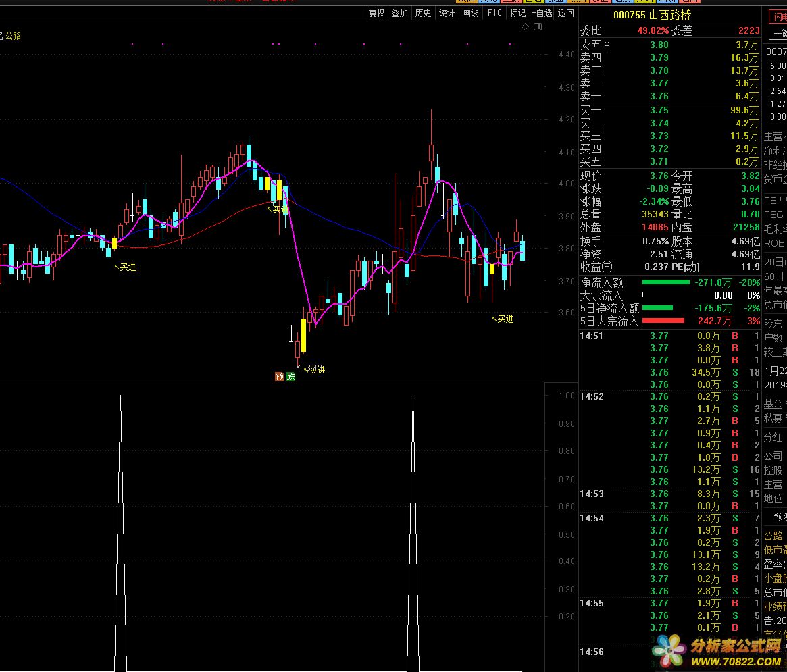Viewport: 787px width, 672px height.
Task: Add stock via +自选 button
Action: (542, 13)
